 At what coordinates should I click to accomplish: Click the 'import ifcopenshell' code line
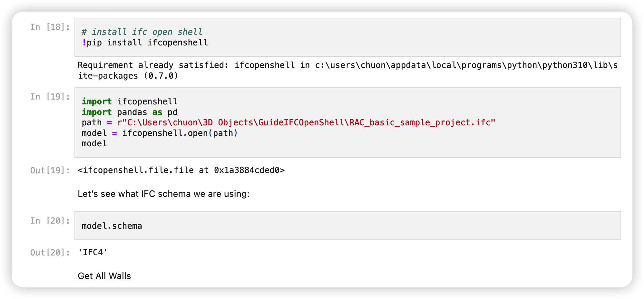(x=130, y=101)
